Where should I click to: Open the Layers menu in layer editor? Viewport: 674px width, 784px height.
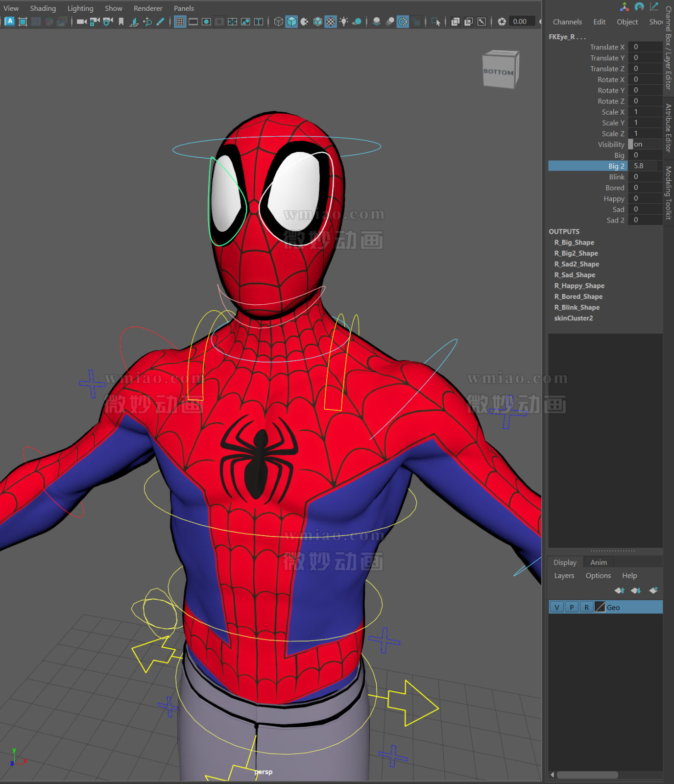pos(564,576)
